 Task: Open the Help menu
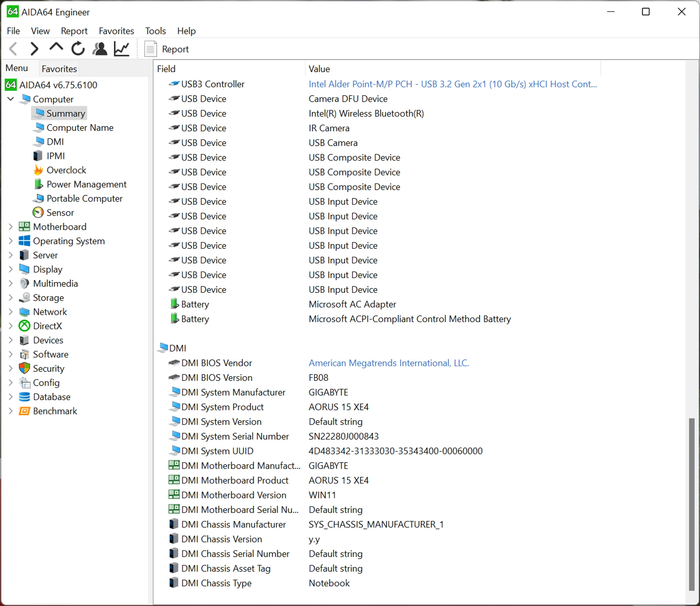[186, 31]
